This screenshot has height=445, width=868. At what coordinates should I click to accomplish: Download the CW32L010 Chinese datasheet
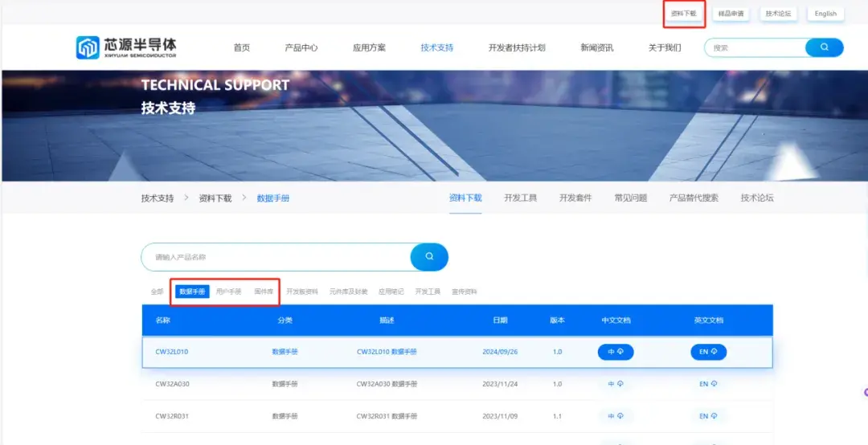[616, 352]
